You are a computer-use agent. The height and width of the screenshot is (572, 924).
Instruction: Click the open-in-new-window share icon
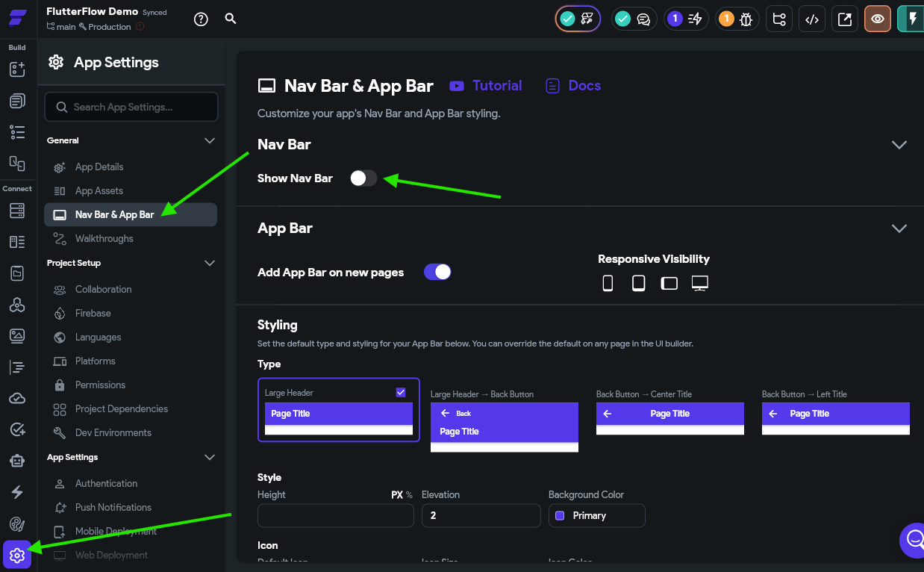[845, 19]
